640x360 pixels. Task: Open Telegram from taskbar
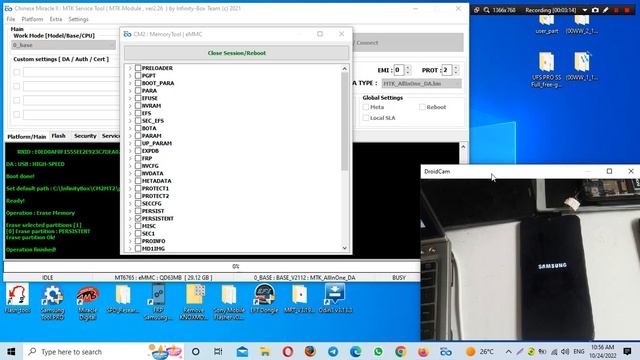(x=333, y=351)
